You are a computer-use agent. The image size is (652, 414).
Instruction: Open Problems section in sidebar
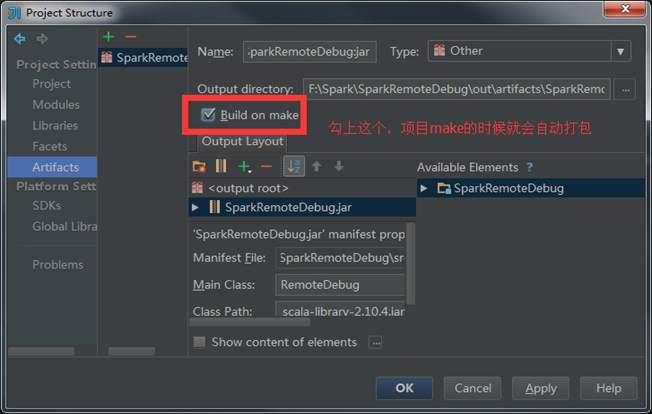[x=58, y=265]
